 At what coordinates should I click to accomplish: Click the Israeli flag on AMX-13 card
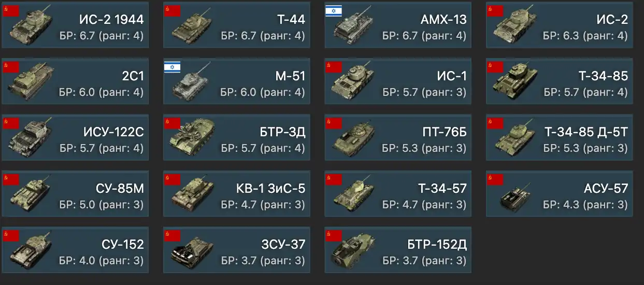click(x=334, y=11)
